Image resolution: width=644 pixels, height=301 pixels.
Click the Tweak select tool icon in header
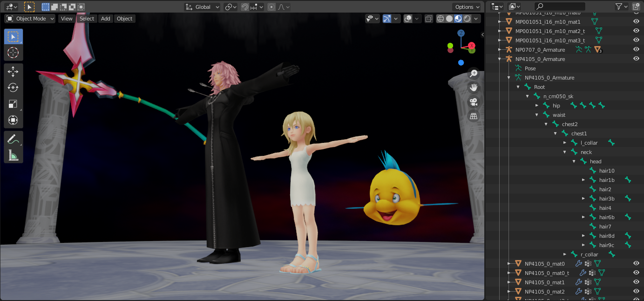pyautogui.click(x=29, y=7)
